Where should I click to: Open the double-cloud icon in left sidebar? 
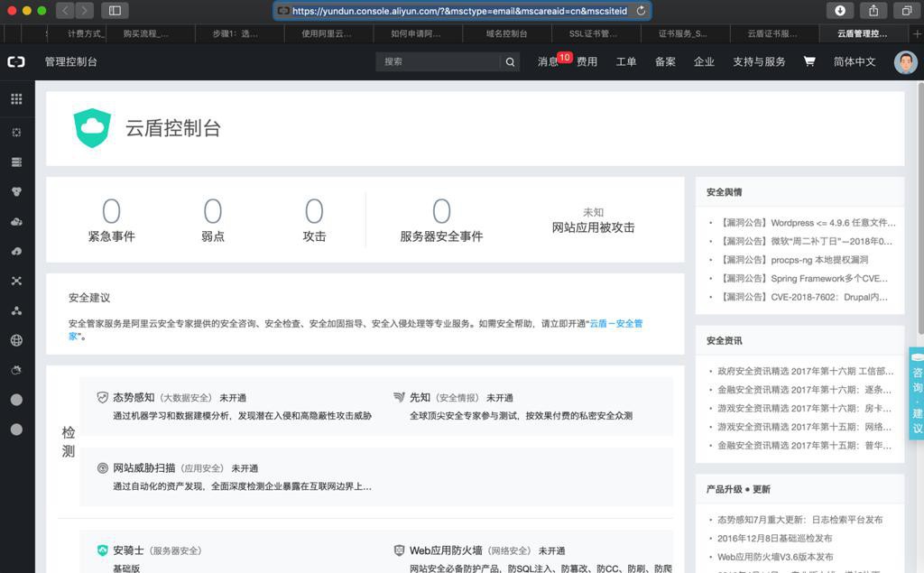click(16, 222)
